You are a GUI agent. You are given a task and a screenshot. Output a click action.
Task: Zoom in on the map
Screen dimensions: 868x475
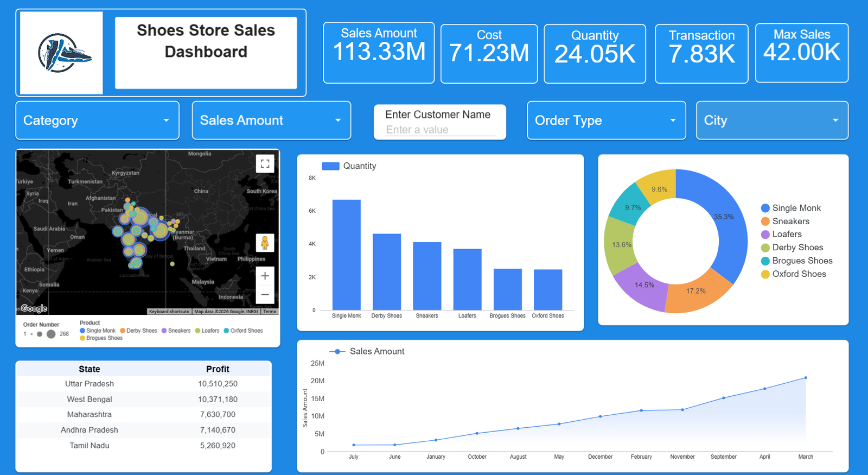[265, 276]
